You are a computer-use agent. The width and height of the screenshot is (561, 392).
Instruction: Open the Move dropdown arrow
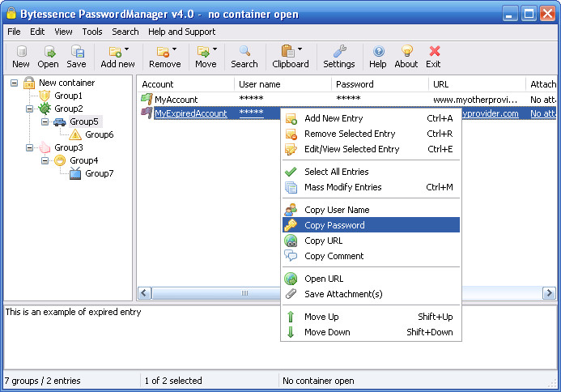tap(215, 49)
